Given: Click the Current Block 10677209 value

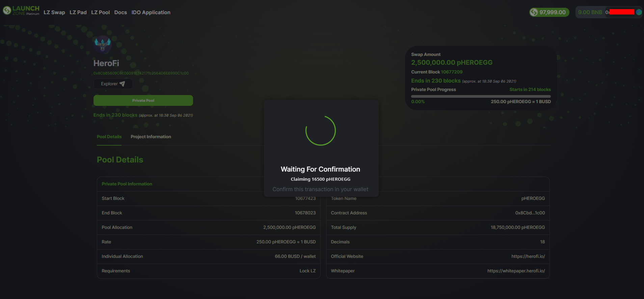Looking at the screenshot, I should coord(452,72).
